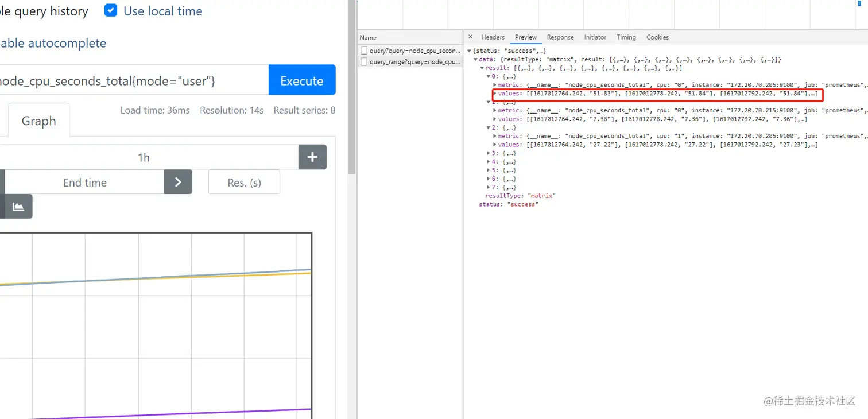Image resolution: width=868 pixels, height=419 pixels.
Task: Switch to the Initiator tab
Action: click(595, 37)
